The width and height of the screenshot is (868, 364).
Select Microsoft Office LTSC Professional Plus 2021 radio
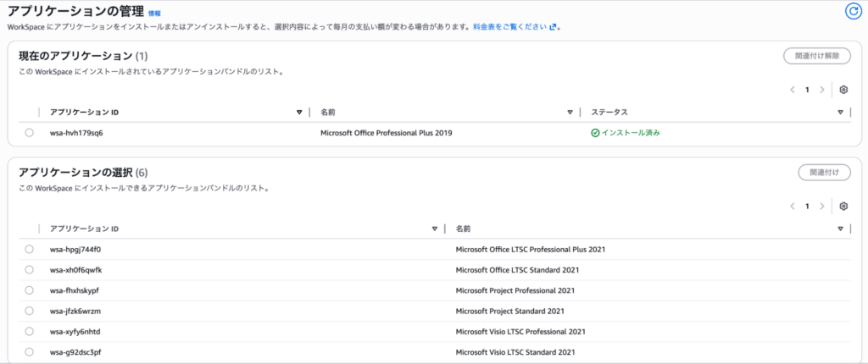point(30,250)
